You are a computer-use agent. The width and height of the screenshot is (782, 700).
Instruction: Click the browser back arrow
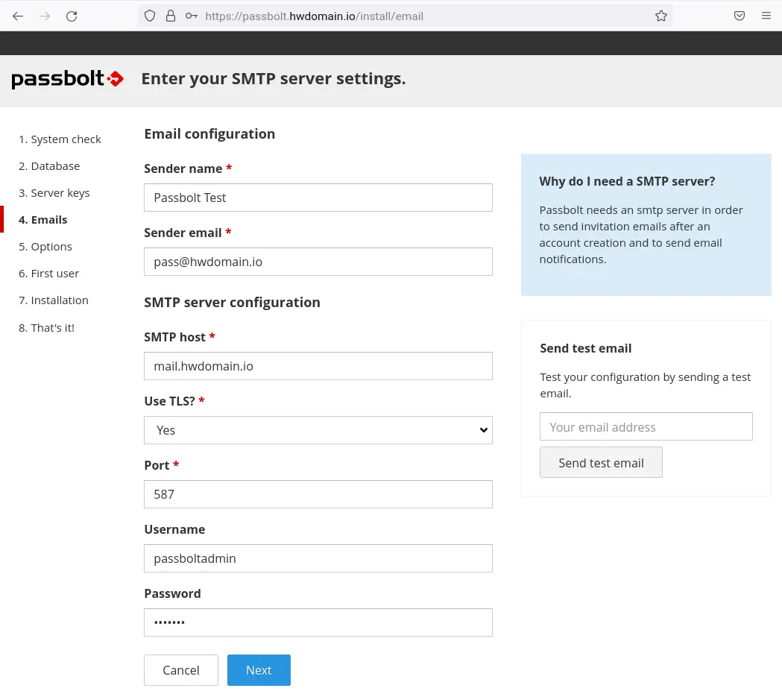click(18, 16)
